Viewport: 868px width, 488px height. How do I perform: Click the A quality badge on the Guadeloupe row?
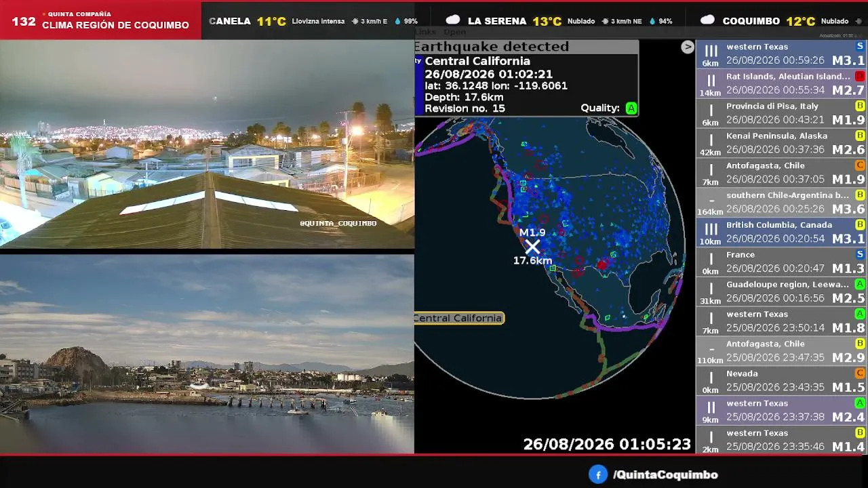[x=860, y=284]
